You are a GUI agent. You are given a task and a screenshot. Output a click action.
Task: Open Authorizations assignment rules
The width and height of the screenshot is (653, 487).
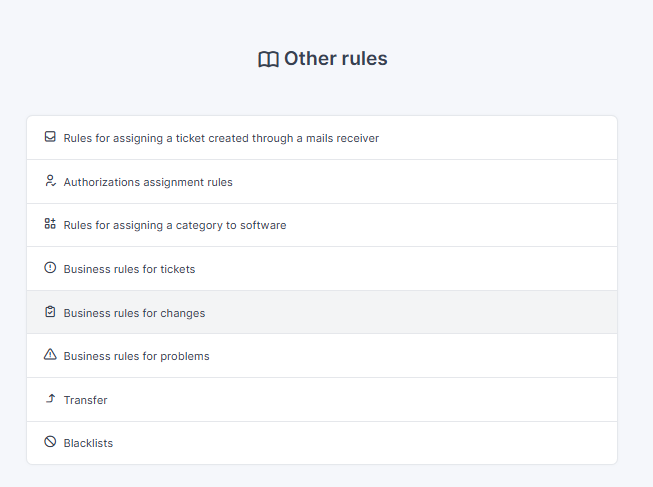(x=148, y=182)
